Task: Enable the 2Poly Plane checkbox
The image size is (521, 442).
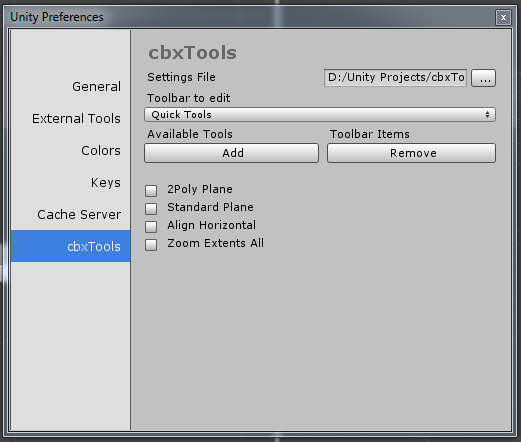Action: [x=151, y=191]
